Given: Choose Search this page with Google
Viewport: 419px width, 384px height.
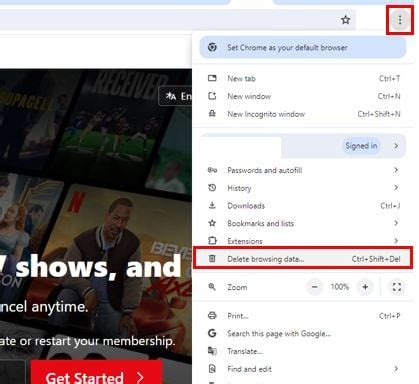Looking at the screenshot, I should [303, 333].
